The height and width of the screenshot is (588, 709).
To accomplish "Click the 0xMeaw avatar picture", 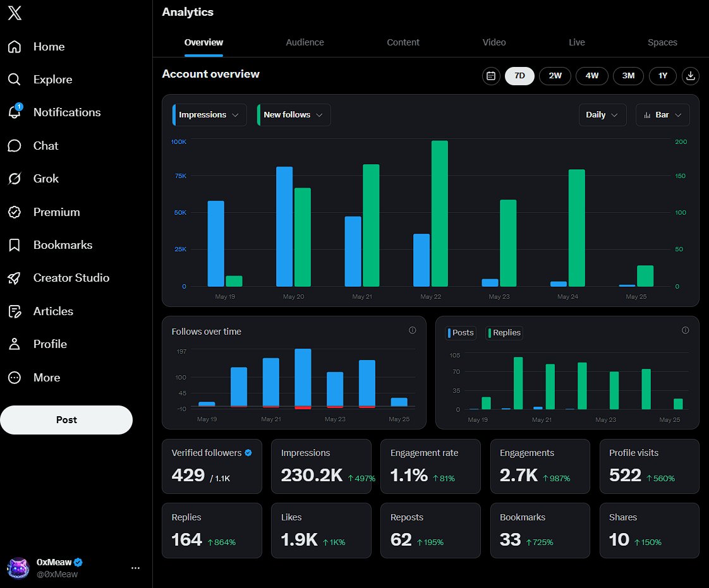I will 18,568.
